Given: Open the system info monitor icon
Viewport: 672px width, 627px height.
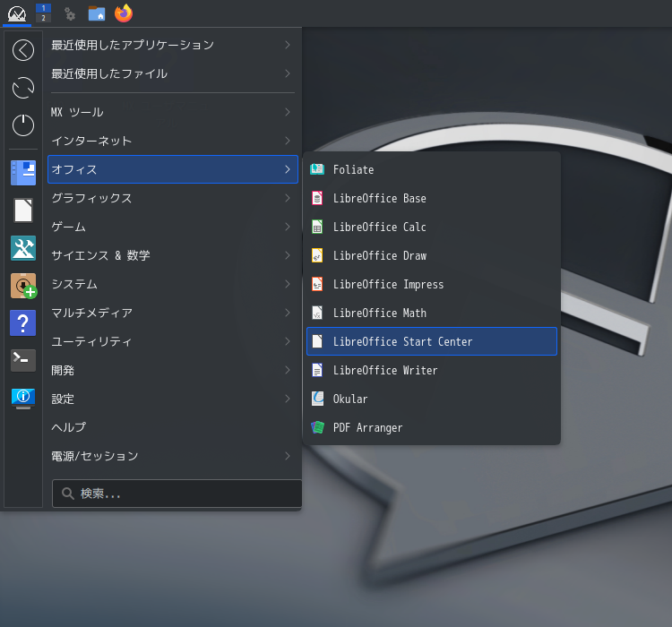Looking at the screenshot, I should pos(23,398).
